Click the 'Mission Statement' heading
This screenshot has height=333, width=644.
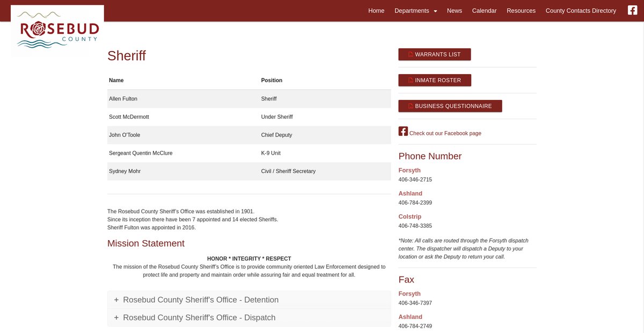(x=146, y=243)
